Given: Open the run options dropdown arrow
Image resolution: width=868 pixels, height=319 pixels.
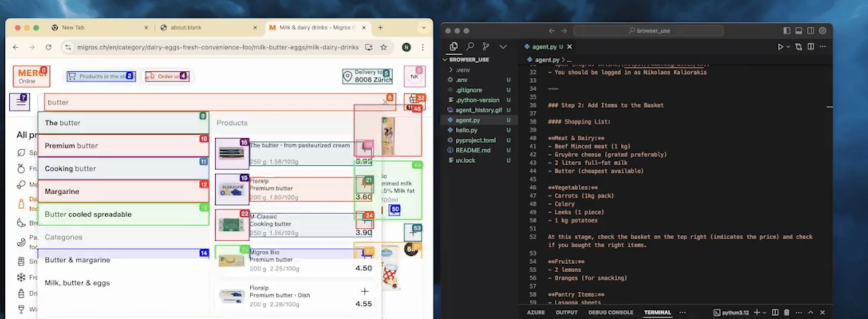Looking at the screenshot, I should pos(788,47).
